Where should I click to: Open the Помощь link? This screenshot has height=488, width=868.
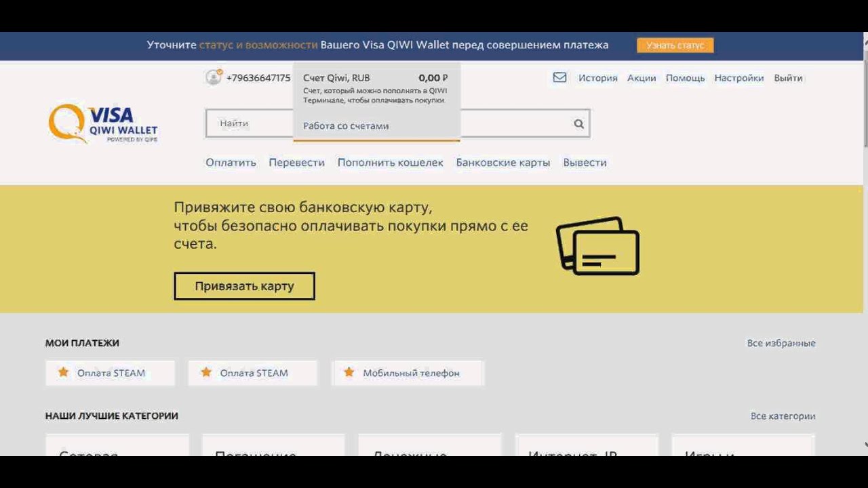click(685, 78)
